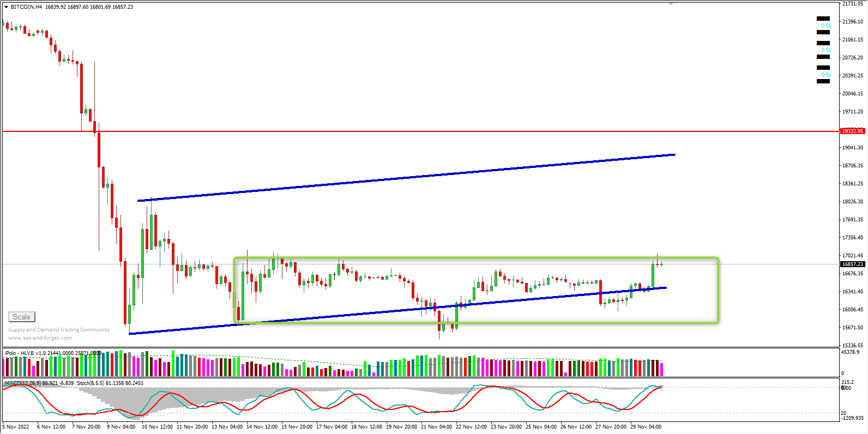Click the 5 Nov 2022 date label
This screenshot has width=868, height=434.
point(16,427)
